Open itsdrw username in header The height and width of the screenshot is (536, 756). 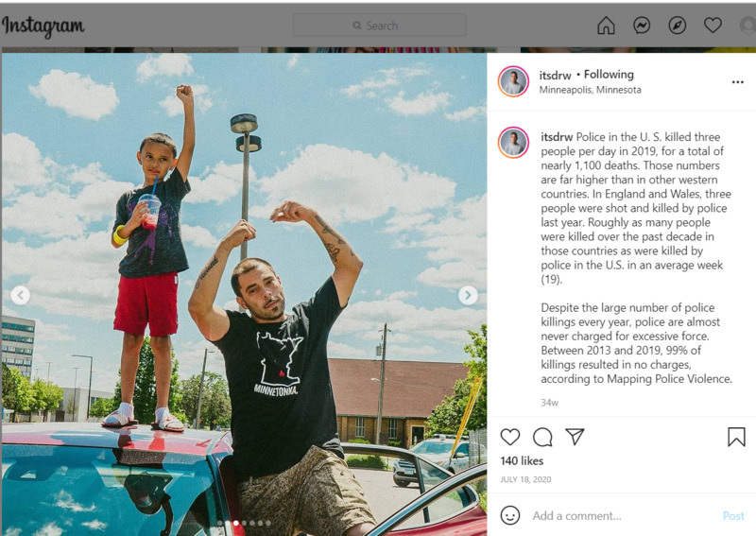555,76
